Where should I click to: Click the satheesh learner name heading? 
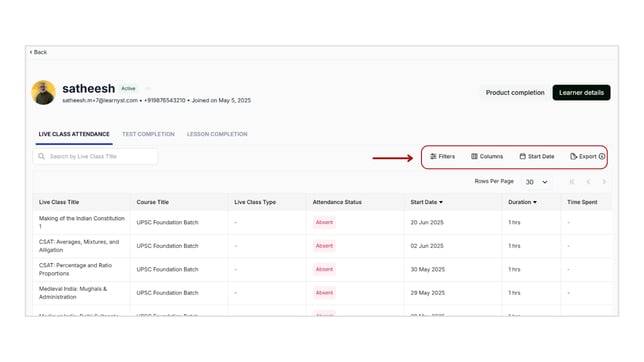coord(88,88)
